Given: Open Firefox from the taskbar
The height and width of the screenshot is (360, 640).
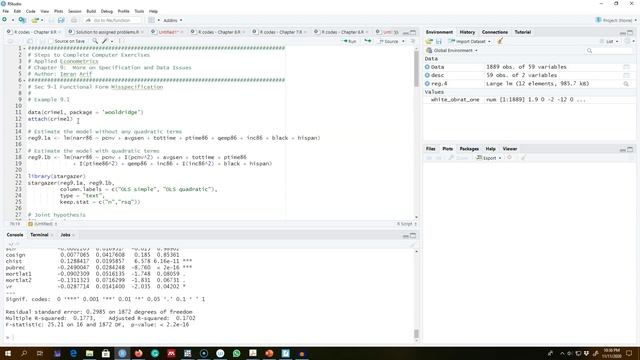Looking at the screenshot, I should 138,353.
